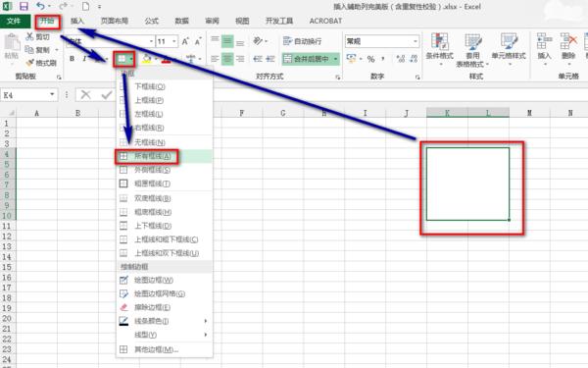
Task: Toggle Wrap Text (自动换行) option
Action: [x=302, y=41]
